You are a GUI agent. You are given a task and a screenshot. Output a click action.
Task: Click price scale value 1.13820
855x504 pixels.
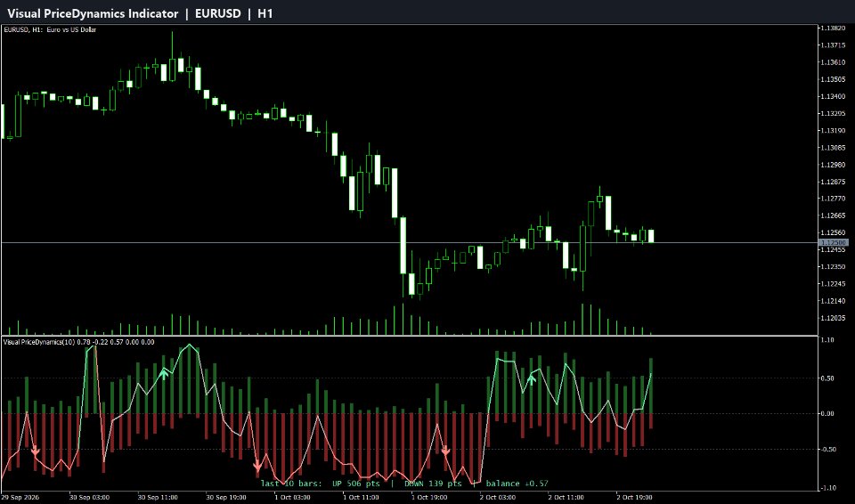(x=834, y=28)
